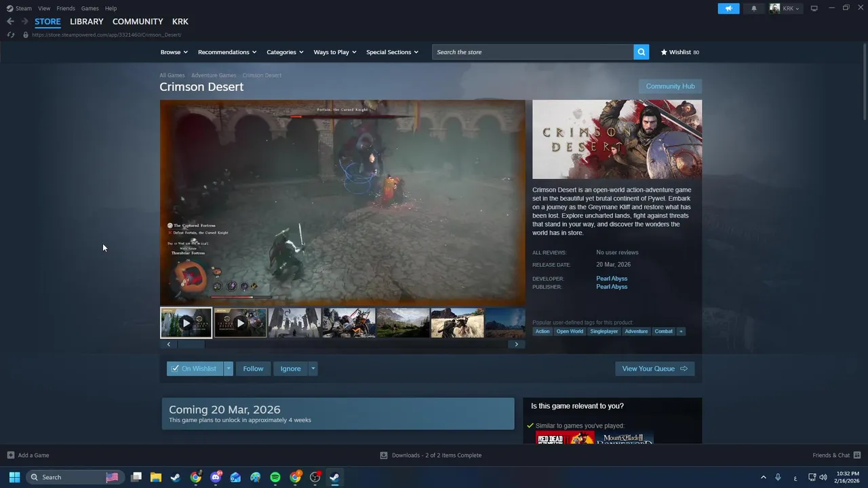
Task: Open Pearl Abyss developer link
Action: pyautogui.click(x=612, y=279)
